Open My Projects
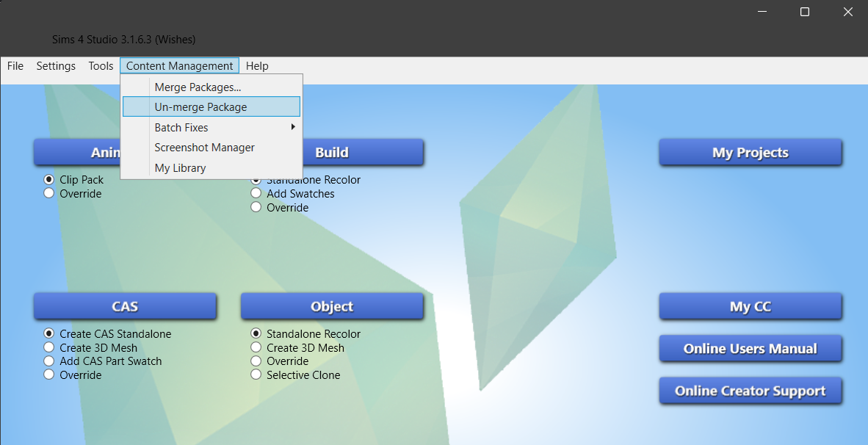Screen dimensions: 868x445 [750, 152]
